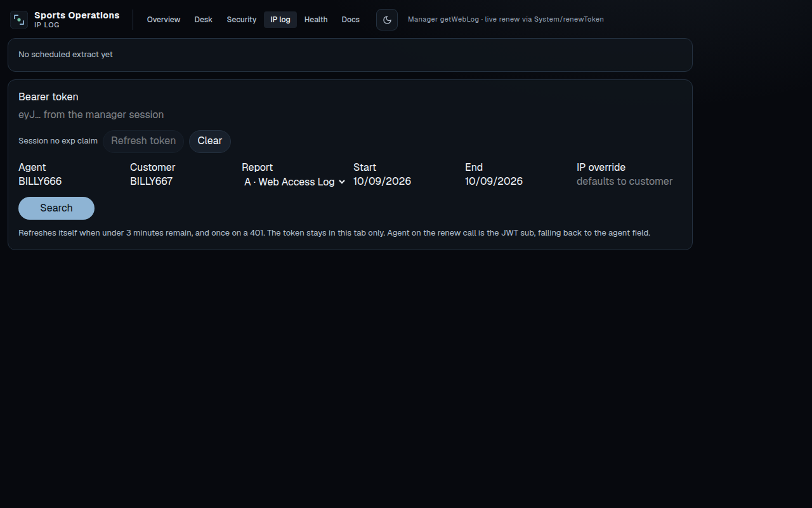This screenshot has height=508, width=812.
Task: Edit the Customer field BILLY667
Action: [x=182, y=182]
